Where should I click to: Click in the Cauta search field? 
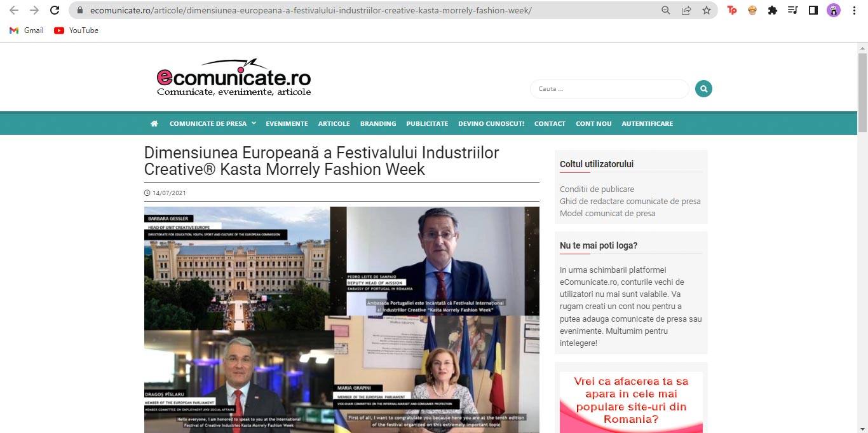(x=609, y=89)
